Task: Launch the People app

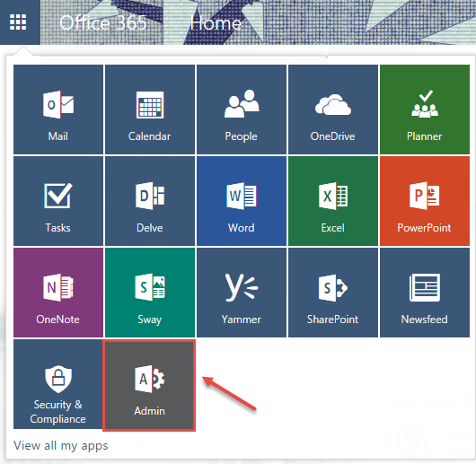Action: (242, 109)
